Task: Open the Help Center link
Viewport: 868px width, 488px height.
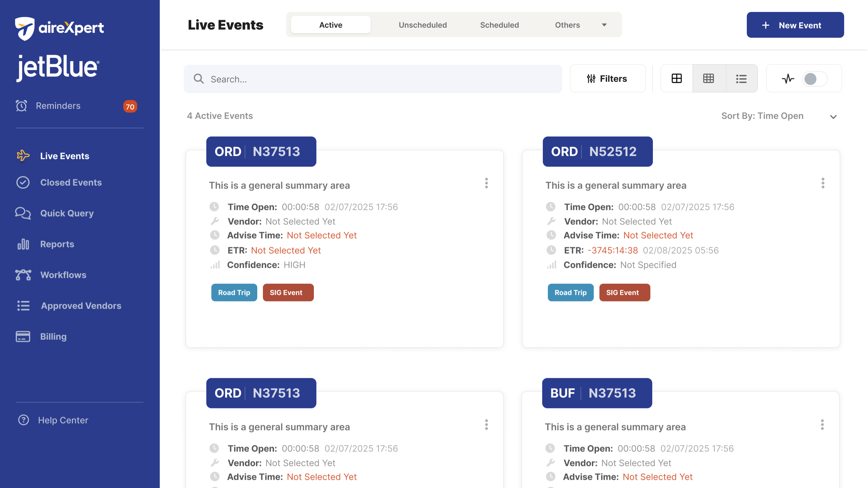Action: pyautogui.click(x=63, y=420)
